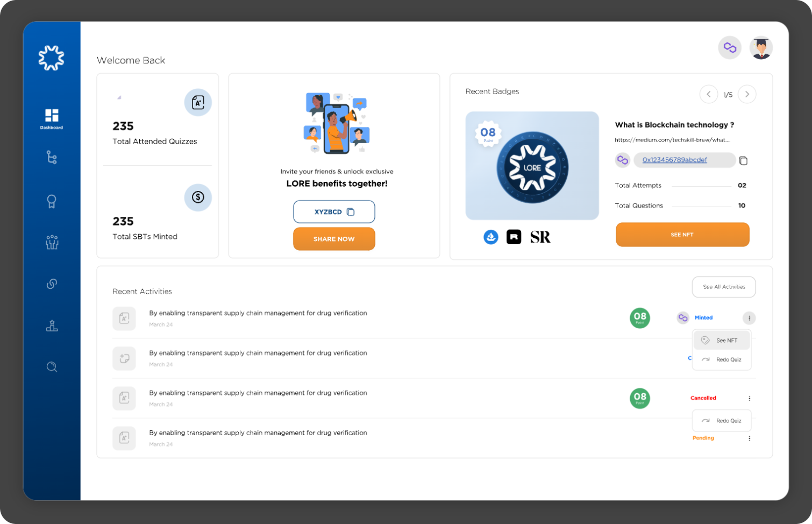Image resolution: width=812 pixels, height=524 pixels.
Task: Go to next recent badge
Action: coord(747,94)
